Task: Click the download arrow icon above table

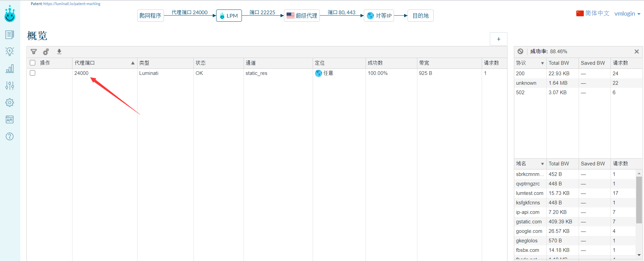Action: tap(59, 52)
